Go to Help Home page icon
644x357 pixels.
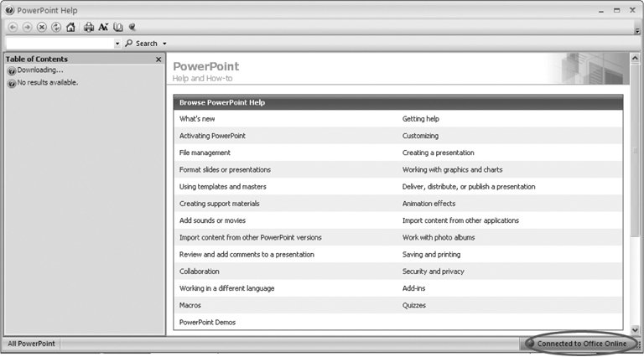click(x=70, y=27)
